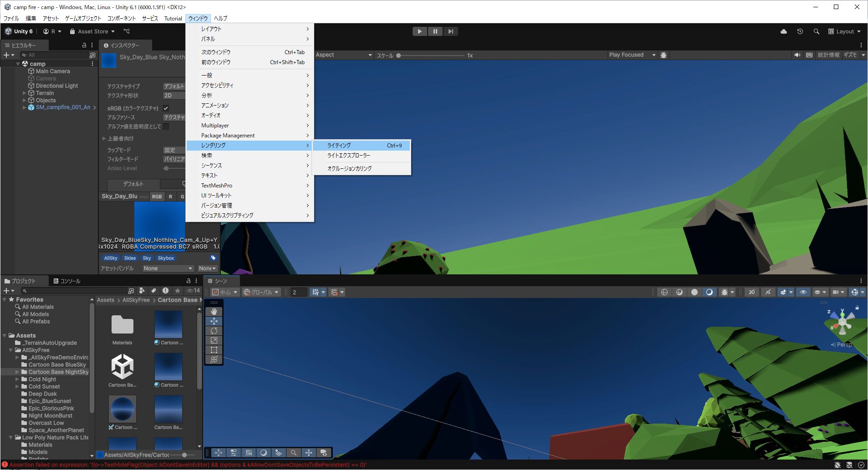
Task: Toggle grid snapping in Scene toolbar
Action: click(334, 292)
